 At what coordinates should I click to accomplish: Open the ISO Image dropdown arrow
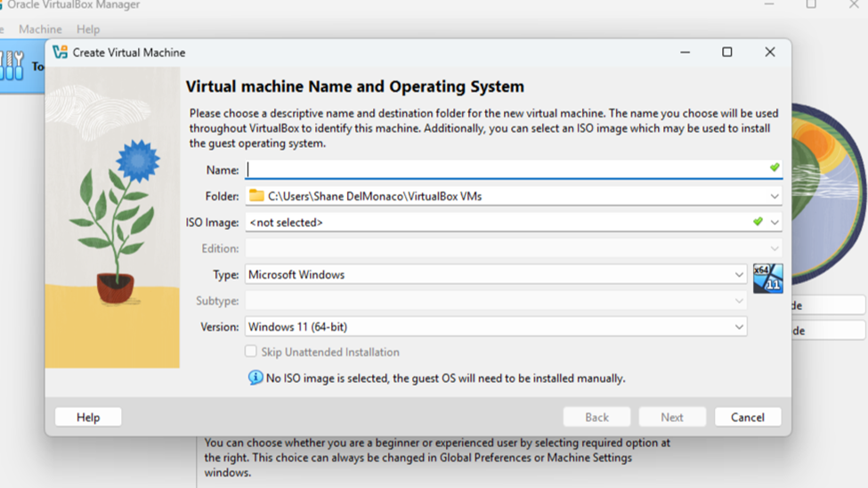click(775, 223)
